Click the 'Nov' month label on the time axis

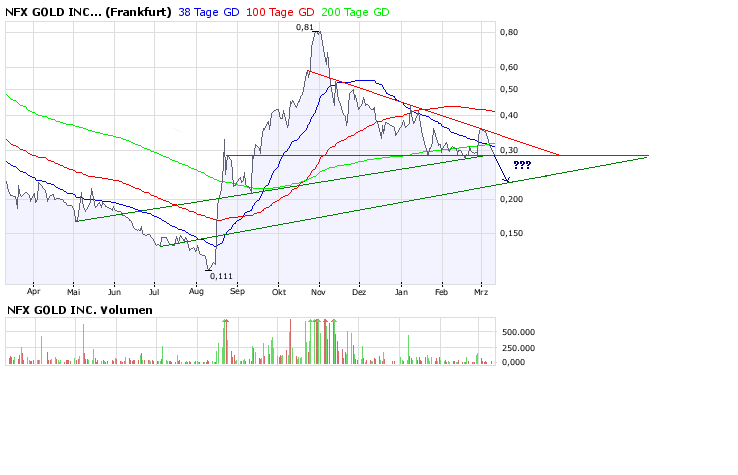[x=318, y=292]
